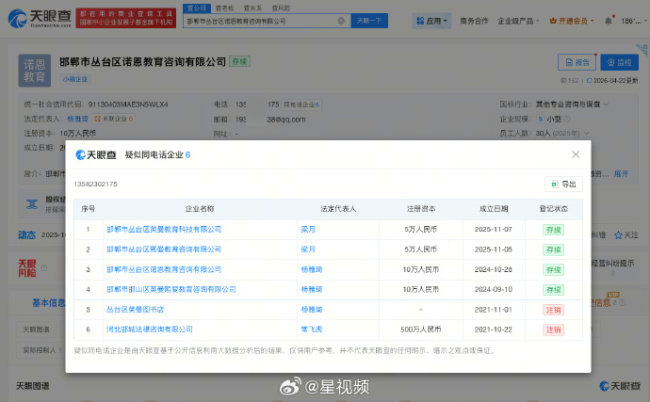Click the 存续 status badge in row 1
Screen dimensions: 650x402
pyautogui.click(x=553, y=230)
